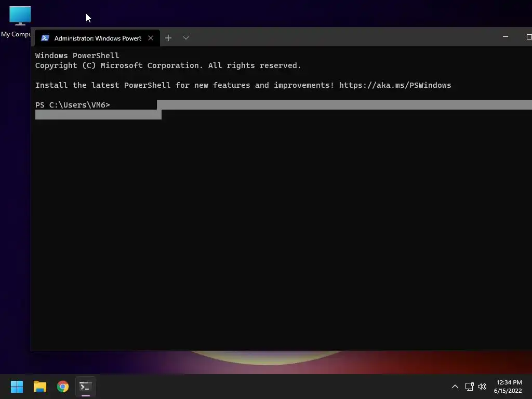Close the Administrator: Windows PowerShell tab
The width and height of the screenshot is (532, 399).
(x=151, y=38)
